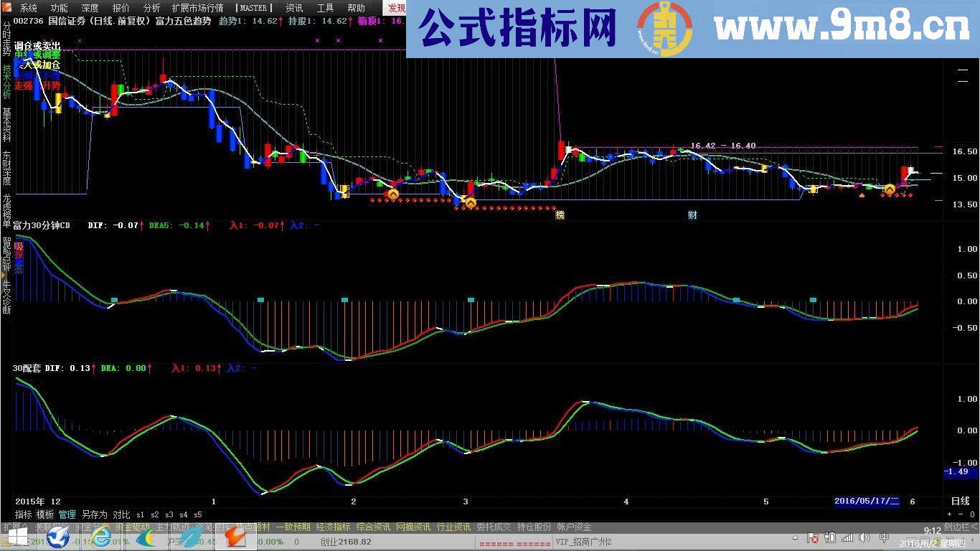This screenshot has height=551, width=980.
Task: Toggle the 中 input method indicator in tray
Action: [884, 538]
